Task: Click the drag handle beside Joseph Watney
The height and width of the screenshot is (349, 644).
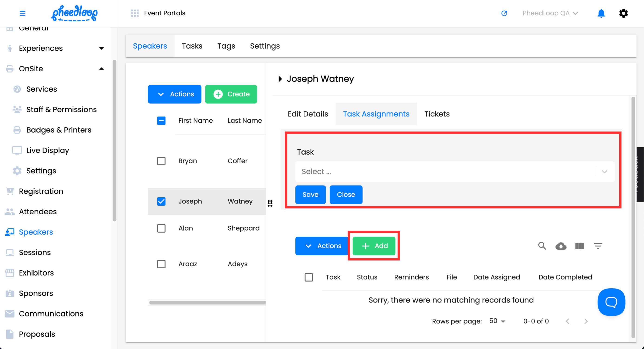Action: pos(270,203)
